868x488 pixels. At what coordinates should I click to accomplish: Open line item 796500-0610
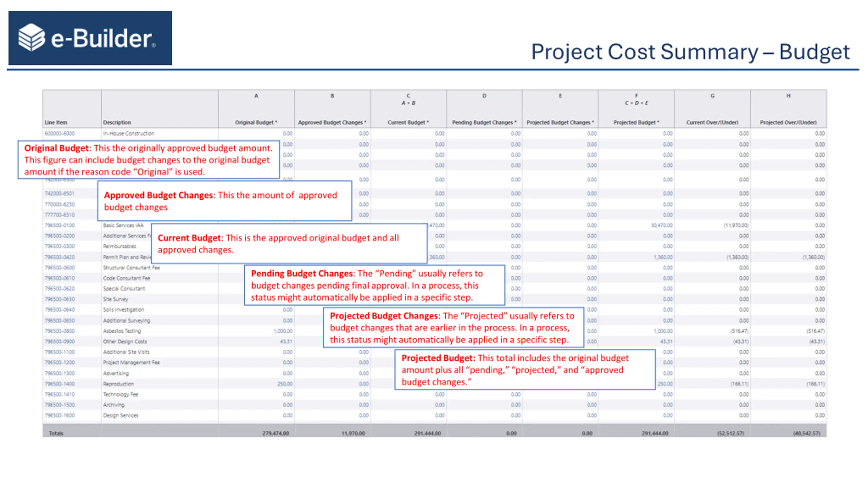(x=60, y=278)
